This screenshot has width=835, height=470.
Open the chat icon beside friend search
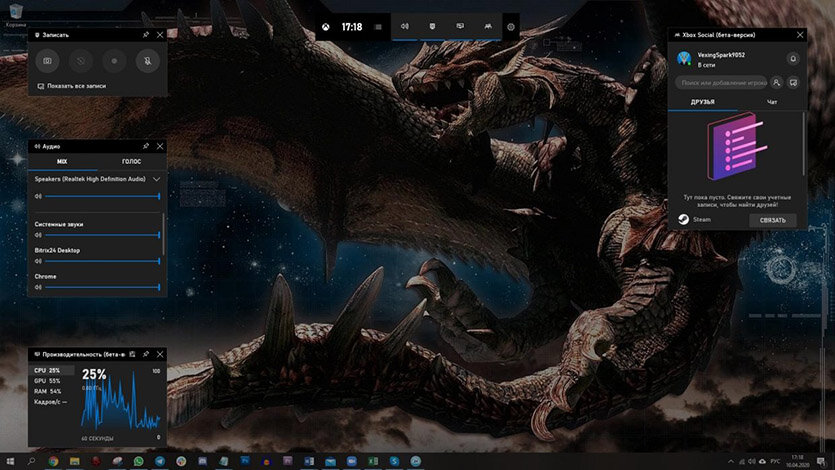(x=793, y=83)
